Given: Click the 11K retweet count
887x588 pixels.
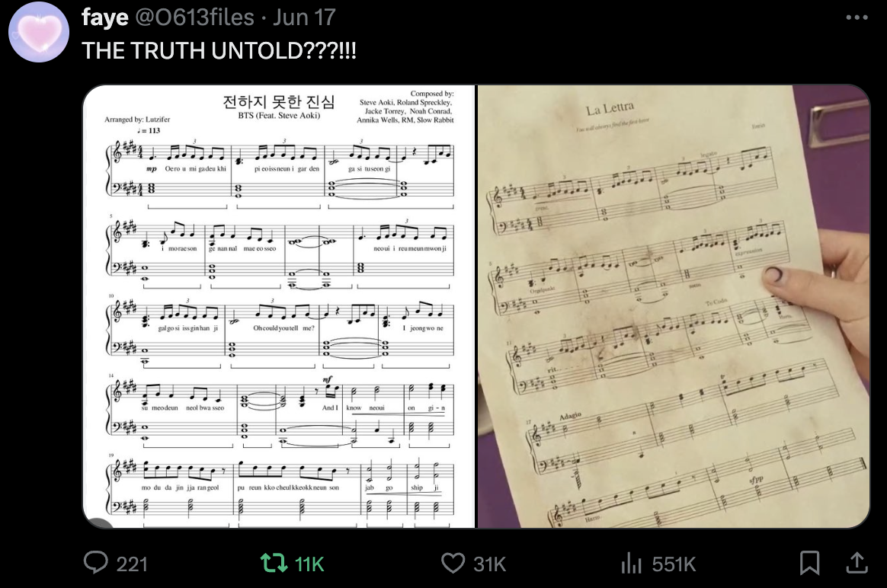Looking at the screenshot, I should tap(309, 564).
